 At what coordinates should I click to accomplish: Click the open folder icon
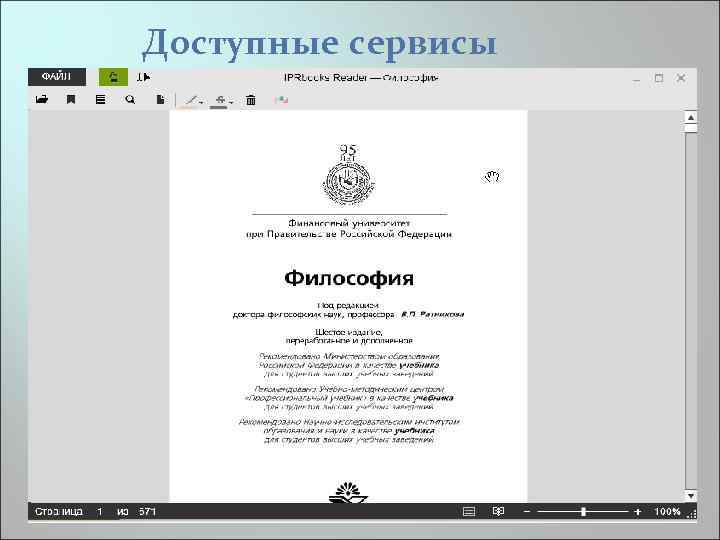pos(42,99)
